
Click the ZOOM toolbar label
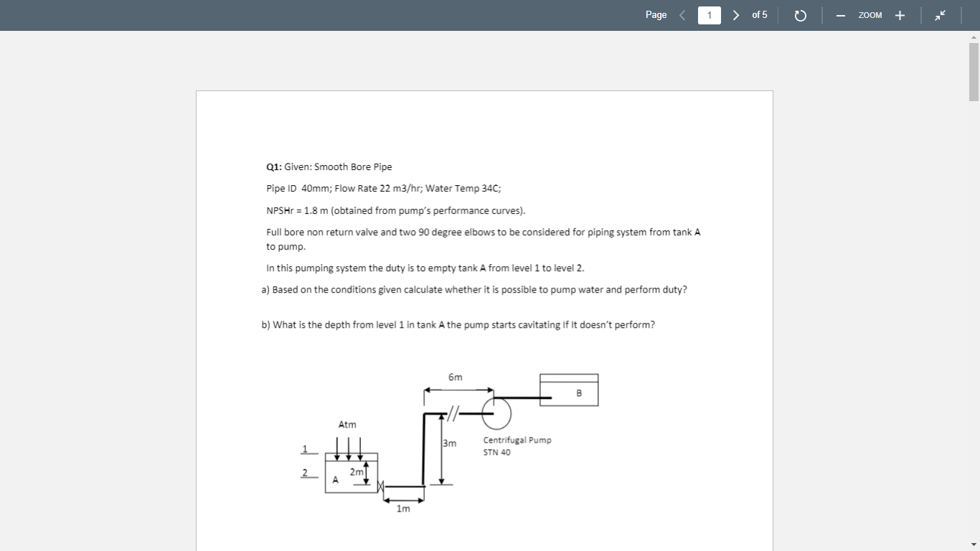click(870, 15)
